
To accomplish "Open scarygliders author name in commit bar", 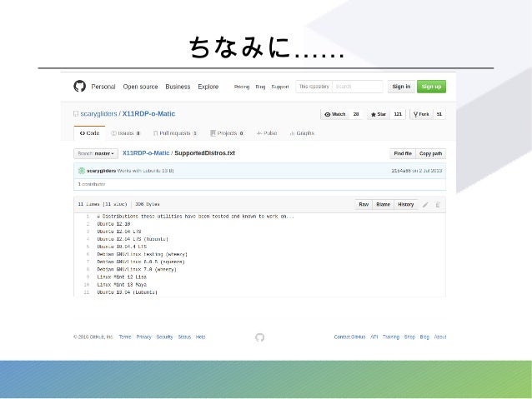I will click(101, 171).
